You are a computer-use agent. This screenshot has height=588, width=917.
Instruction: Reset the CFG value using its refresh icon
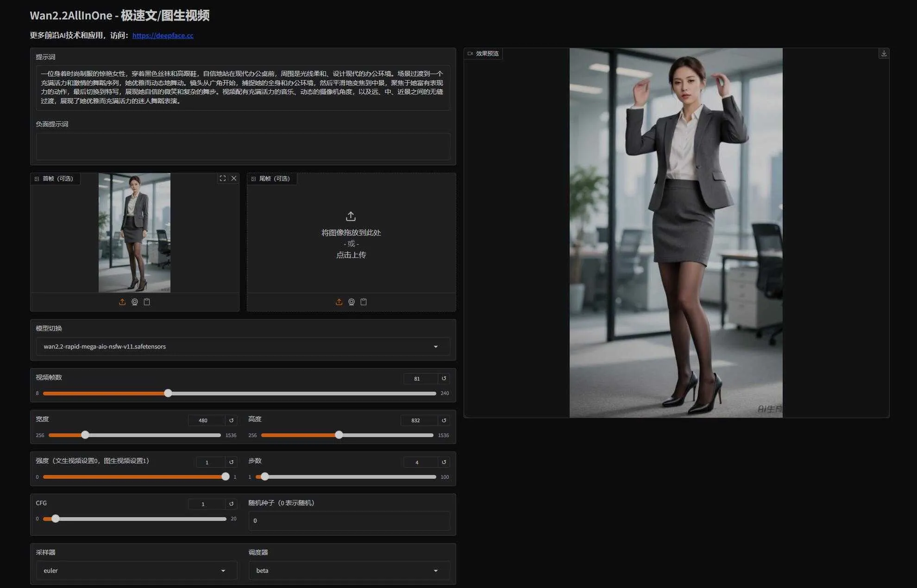(231, 504)
